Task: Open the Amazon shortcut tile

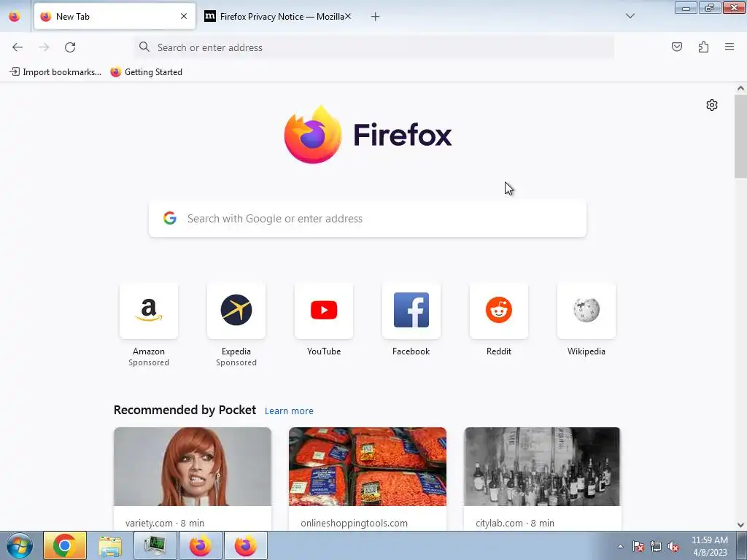Action: click(149, 311)
